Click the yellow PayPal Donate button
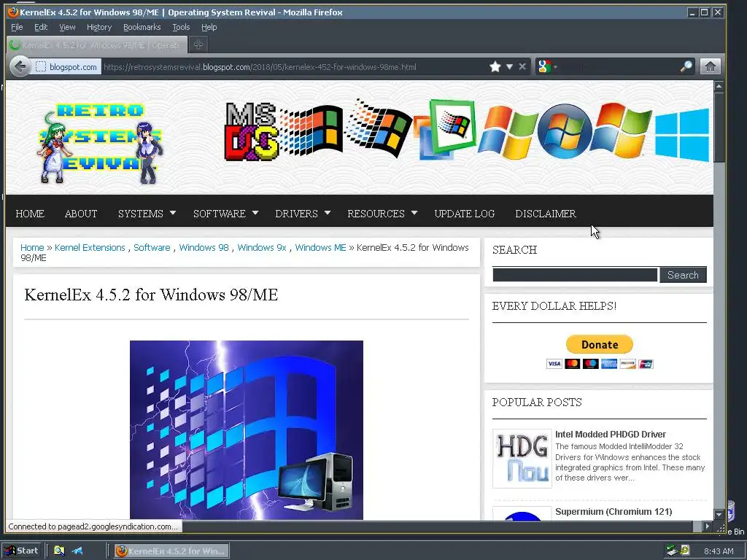This screenshot has width=747, height=560. coord(600,344)
